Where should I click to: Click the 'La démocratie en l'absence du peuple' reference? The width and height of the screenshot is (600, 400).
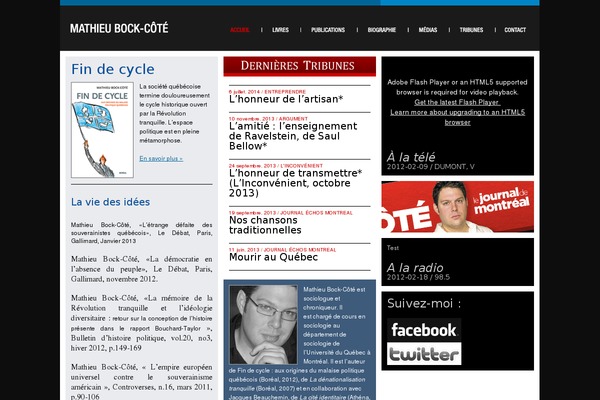tap(142, 269)
